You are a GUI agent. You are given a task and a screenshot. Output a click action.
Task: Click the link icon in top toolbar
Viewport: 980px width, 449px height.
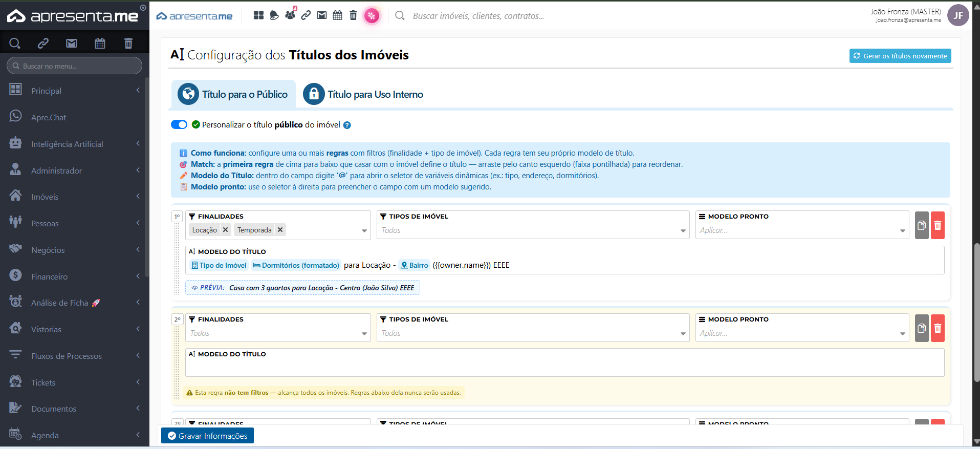tap(306, 15)
